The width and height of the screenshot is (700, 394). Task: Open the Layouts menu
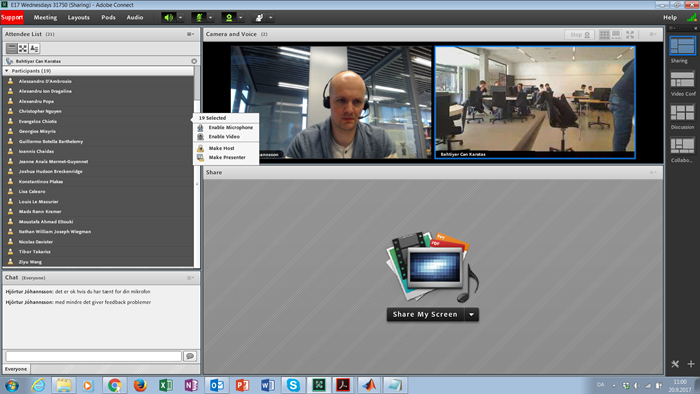coord(79,17)
